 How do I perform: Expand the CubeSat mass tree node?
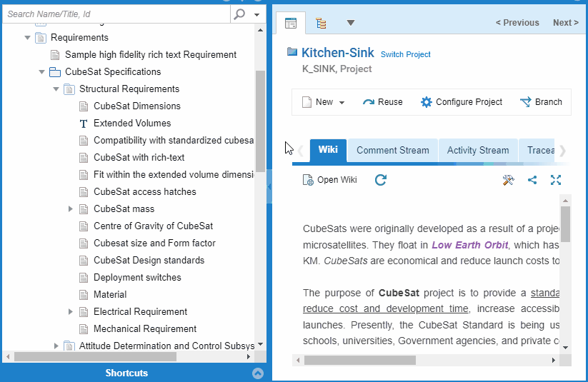pyautogui.click(x=71, y=208)
